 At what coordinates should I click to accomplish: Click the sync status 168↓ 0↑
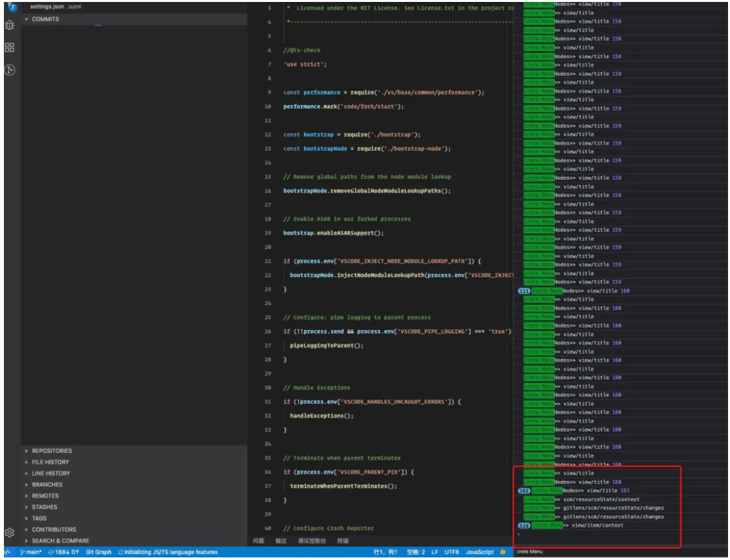(x=64, y=552)
